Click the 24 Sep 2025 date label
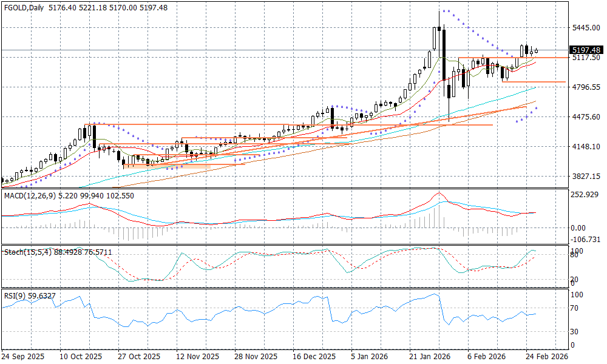Viewport: 607px width, 364px height. pyautogui.click(x=23, y=357)
